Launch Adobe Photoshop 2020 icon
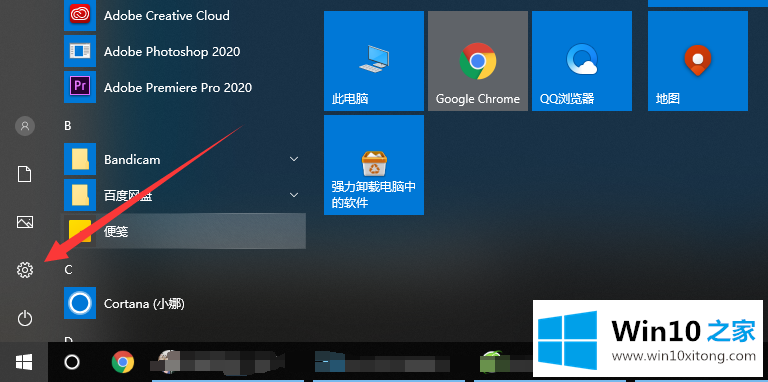768x382 pixels. (80, 51)
